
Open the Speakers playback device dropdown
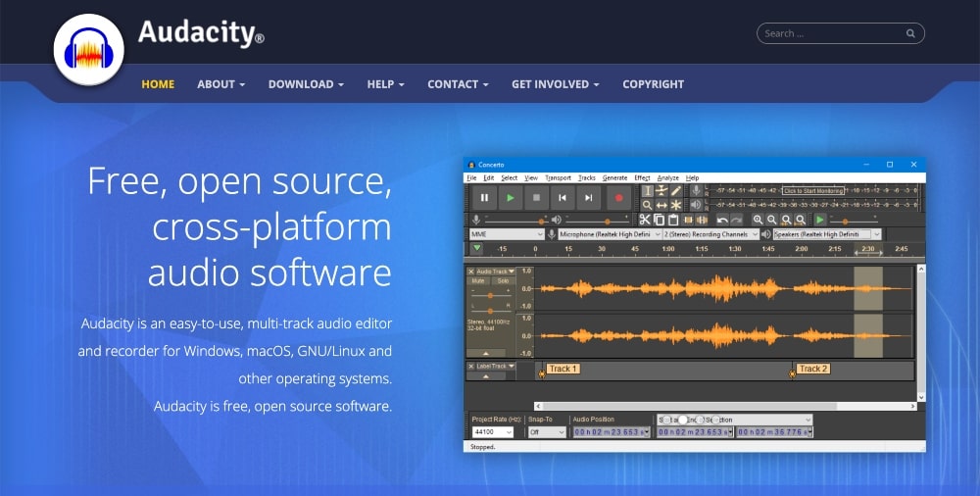click(827, 234)
